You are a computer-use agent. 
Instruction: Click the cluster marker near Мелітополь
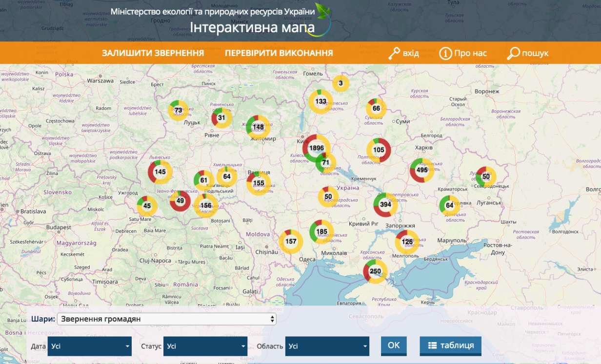tap(407, 242)
